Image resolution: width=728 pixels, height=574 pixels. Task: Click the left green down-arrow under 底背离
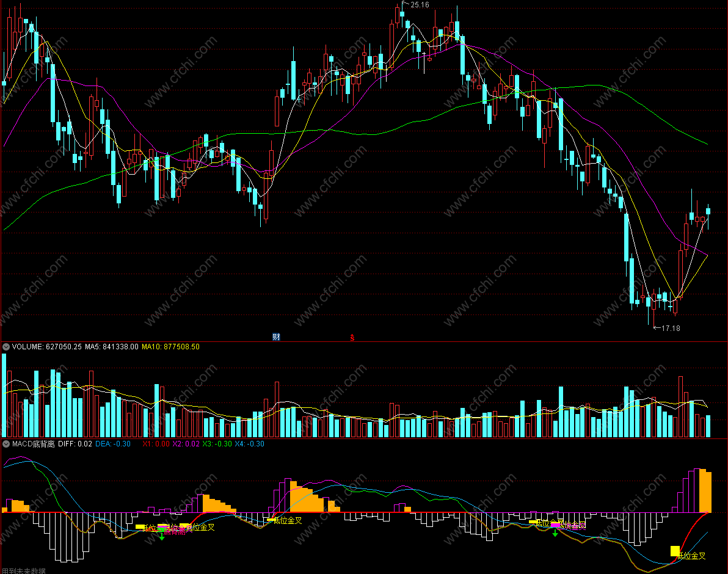coord(162,537)
